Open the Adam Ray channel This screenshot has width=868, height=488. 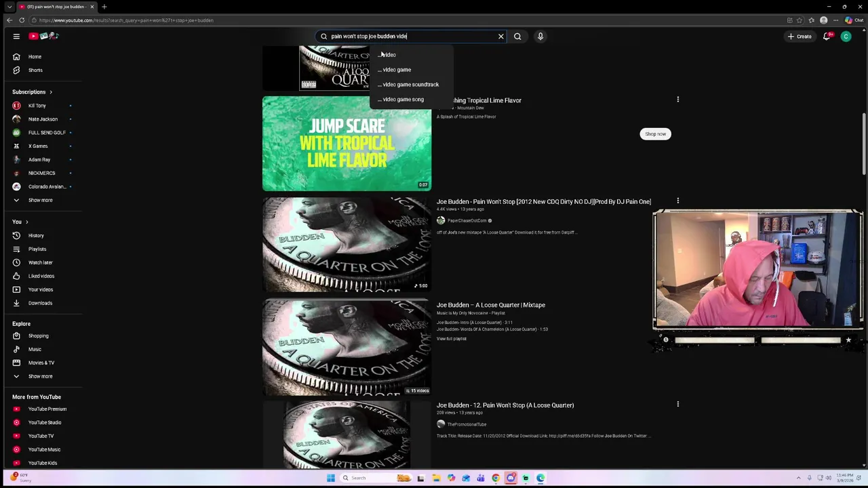[x=41, y=160]
